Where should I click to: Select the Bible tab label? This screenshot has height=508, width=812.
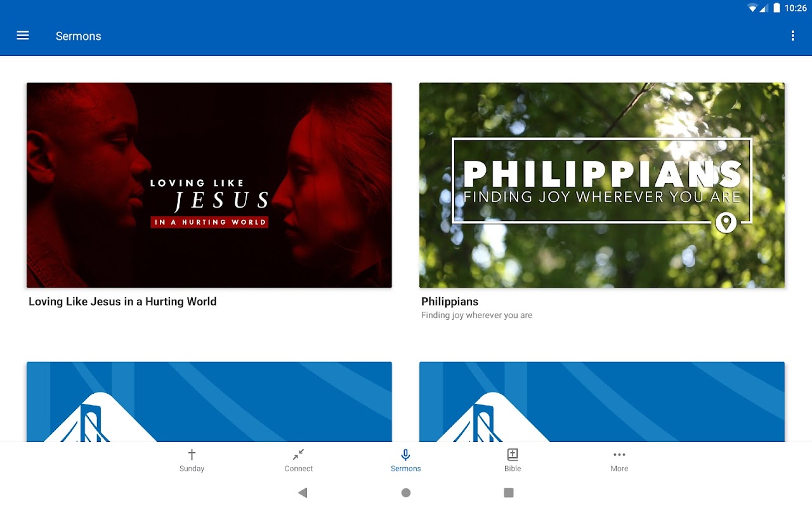click(513, 469)
